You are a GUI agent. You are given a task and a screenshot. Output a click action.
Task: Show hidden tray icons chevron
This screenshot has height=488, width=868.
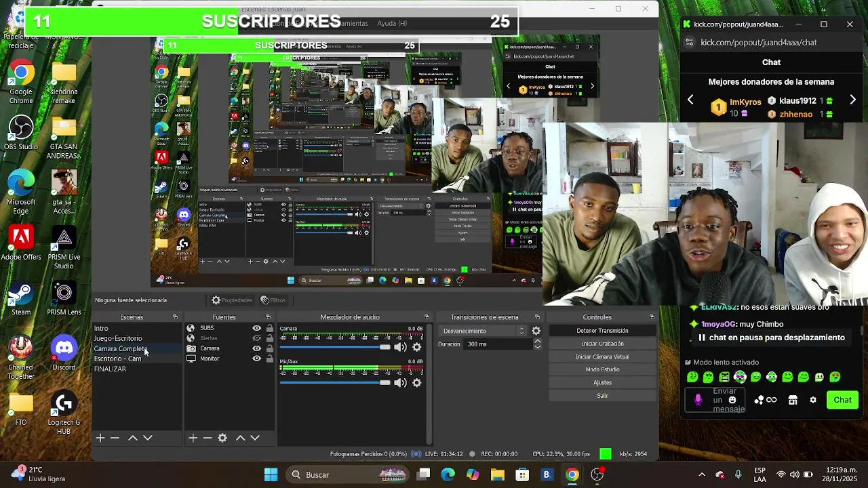pyautogui.click(x=702, y=474)
